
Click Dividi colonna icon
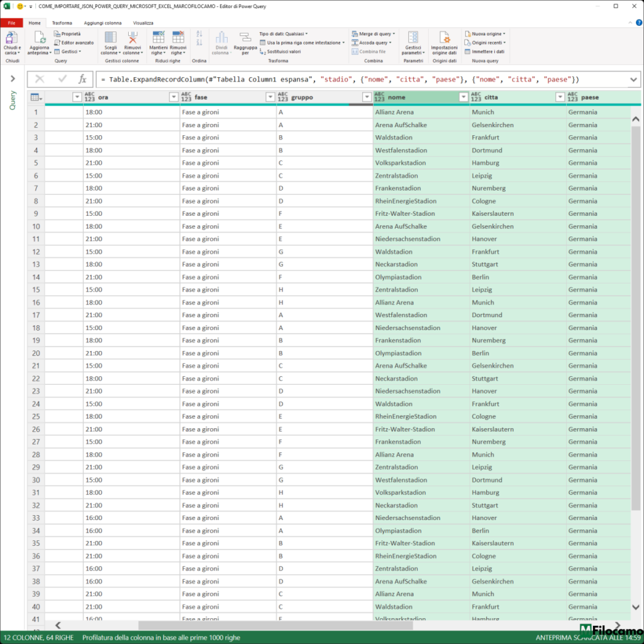pyautogui.click(x=221, y=37)
